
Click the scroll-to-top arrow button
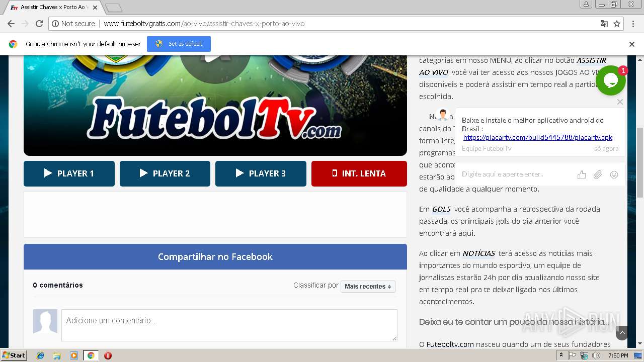[622, 332]
